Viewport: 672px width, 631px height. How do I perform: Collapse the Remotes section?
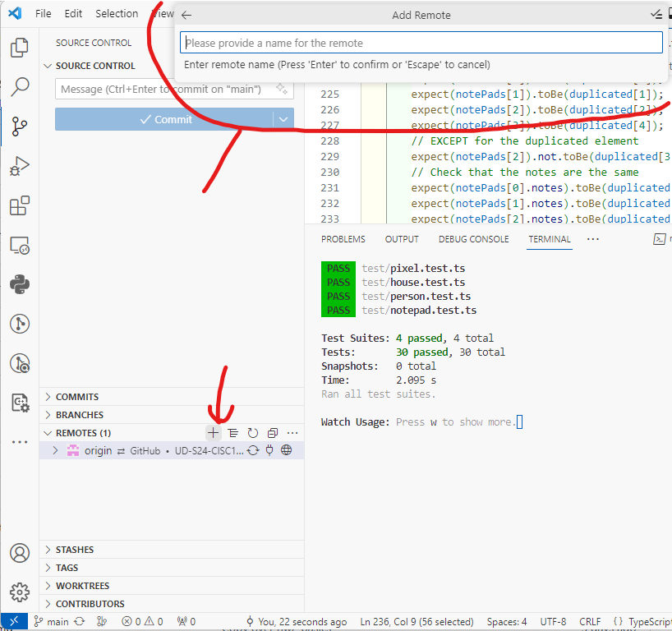(x=48, y=433)
